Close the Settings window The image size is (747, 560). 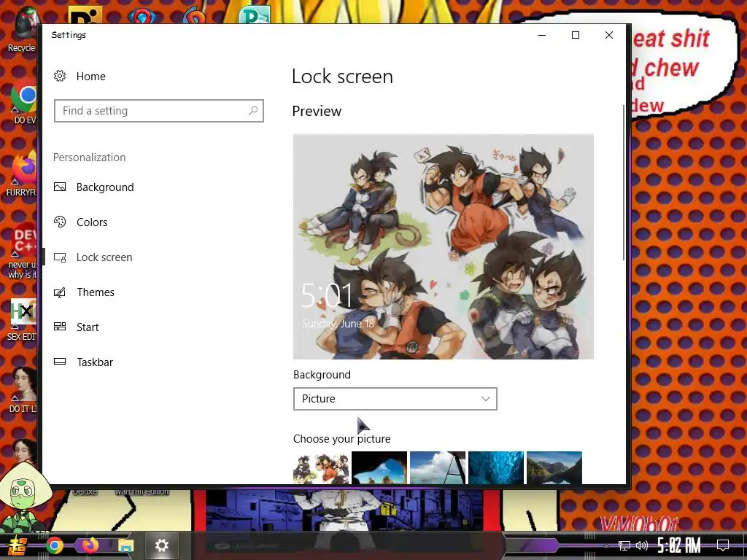pos(609,35)
